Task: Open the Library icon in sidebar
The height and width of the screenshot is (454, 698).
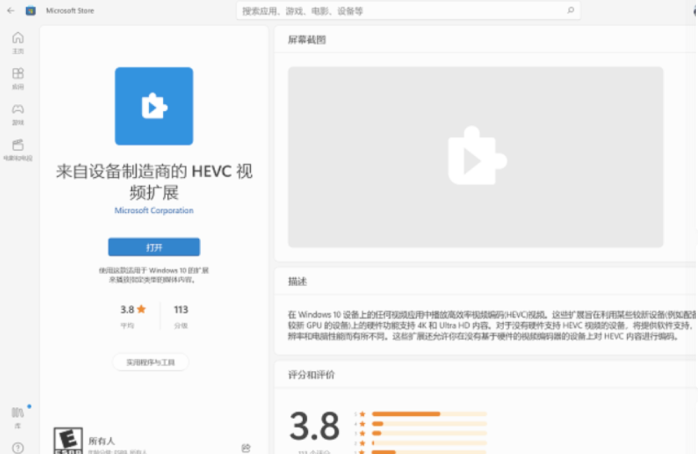Action: (18, 415)
